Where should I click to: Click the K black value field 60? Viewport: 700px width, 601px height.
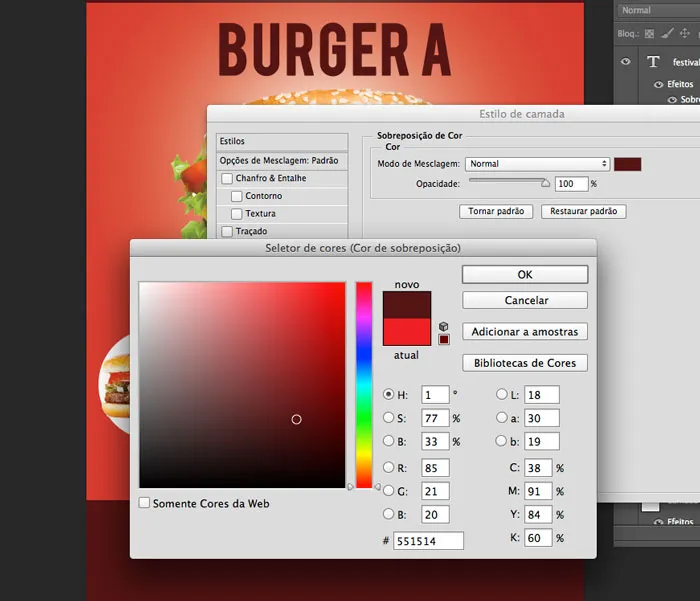[x=538, y=538]
